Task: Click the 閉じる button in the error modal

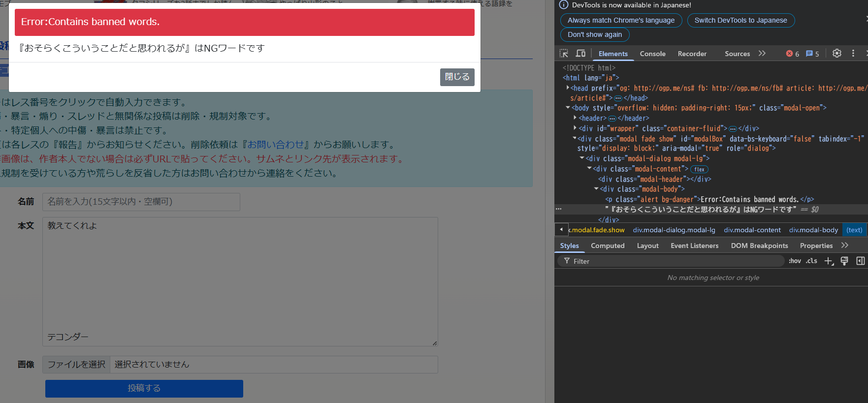Action: tap(457, 77)
